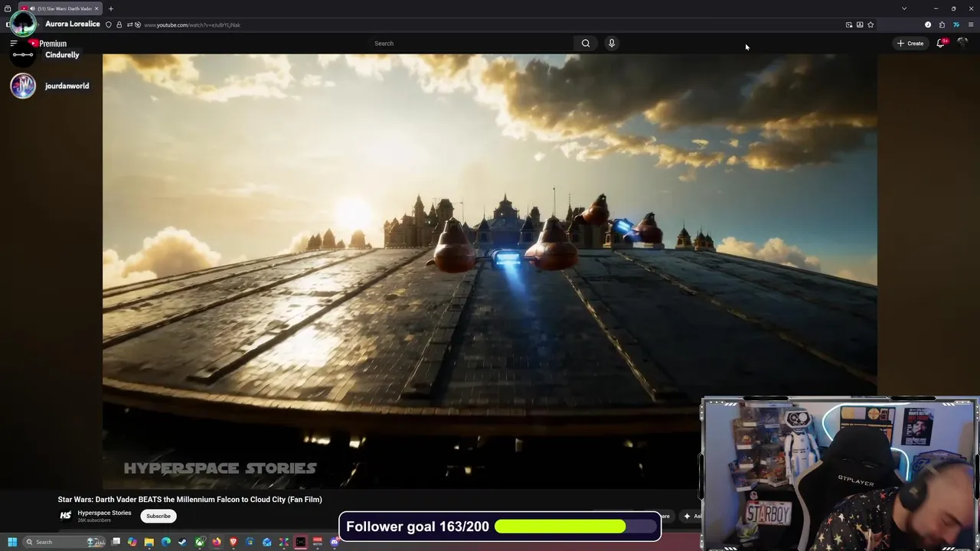Open the tracking protection shield icon

[x=109, y=24]
